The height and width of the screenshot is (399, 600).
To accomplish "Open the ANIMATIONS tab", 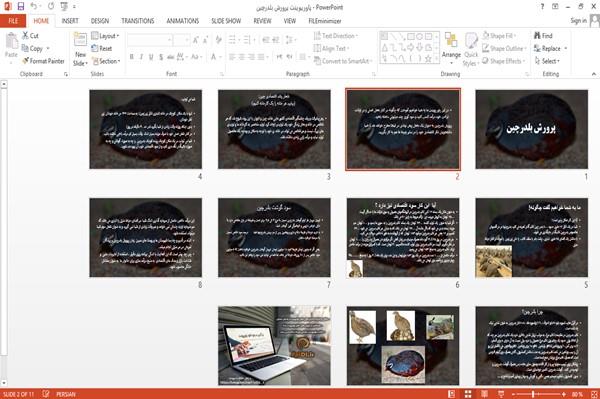I will pyautogui.click(x=183, y=21).
